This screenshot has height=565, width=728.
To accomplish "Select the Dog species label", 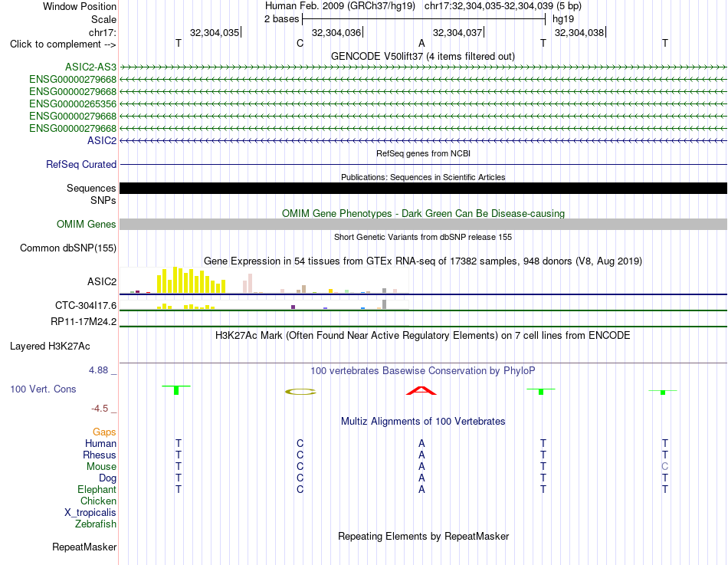I will tap(108, 478).
